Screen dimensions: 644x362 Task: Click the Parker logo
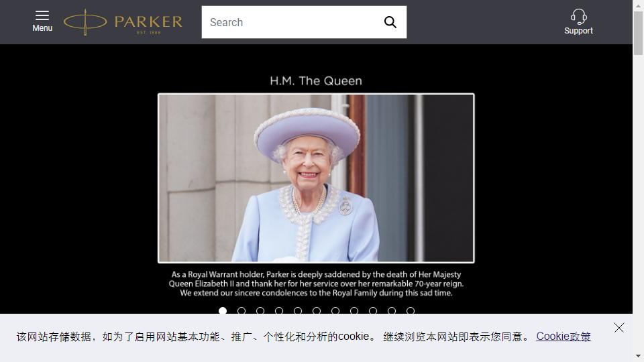(x=123, y=22)
